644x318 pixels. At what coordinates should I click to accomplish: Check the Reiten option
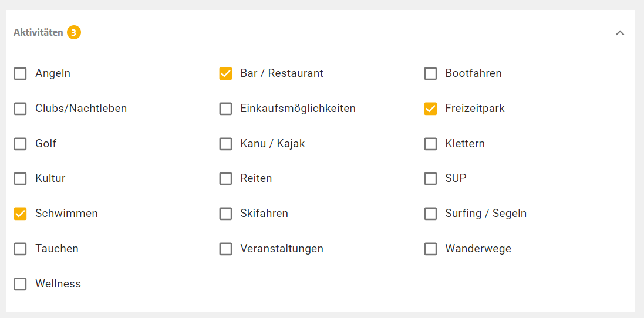pos(225,178)
